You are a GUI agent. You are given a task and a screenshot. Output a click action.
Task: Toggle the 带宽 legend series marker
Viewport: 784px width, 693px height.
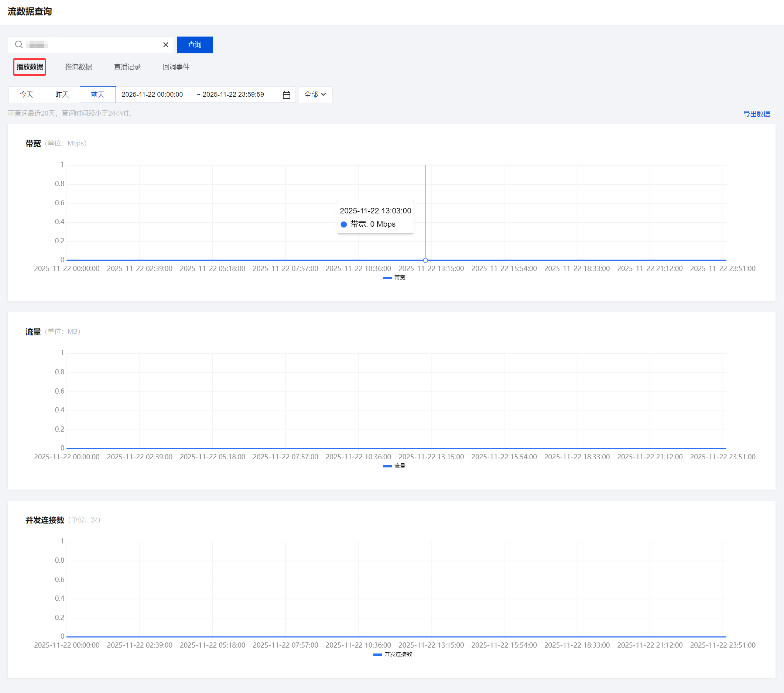coord(387,278)
